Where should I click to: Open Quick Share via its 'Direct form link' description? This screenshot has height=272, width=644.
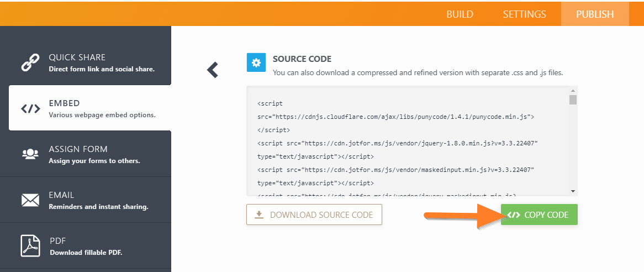click(102, 70)
